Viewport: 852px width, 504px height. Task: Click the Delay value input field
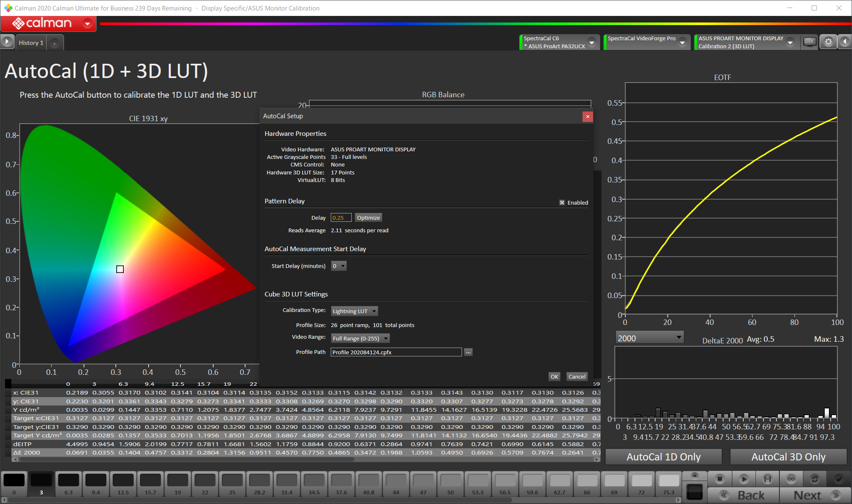point(341,218)
